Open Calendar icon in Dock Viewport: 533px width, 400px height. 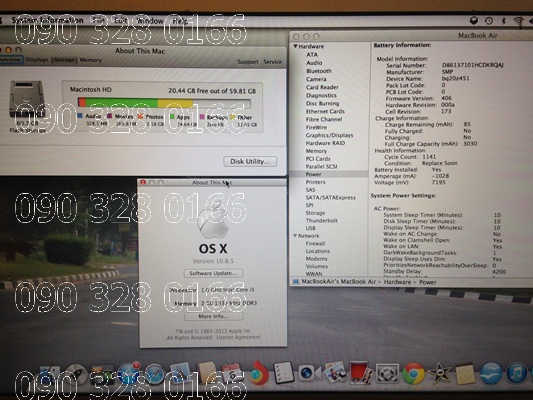coord(232,373)
